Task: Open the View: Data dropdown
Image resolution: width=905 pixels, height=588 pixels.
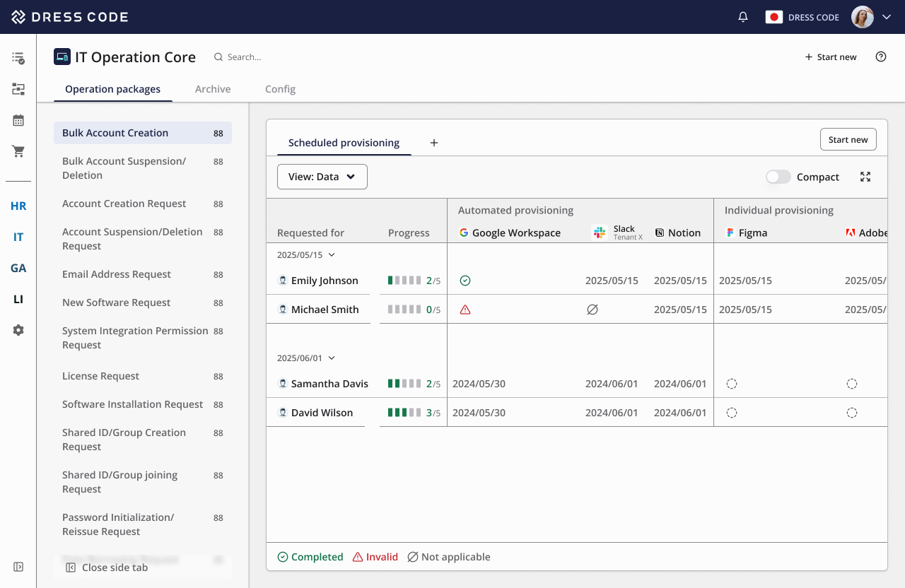Action: tap(322, 177)
